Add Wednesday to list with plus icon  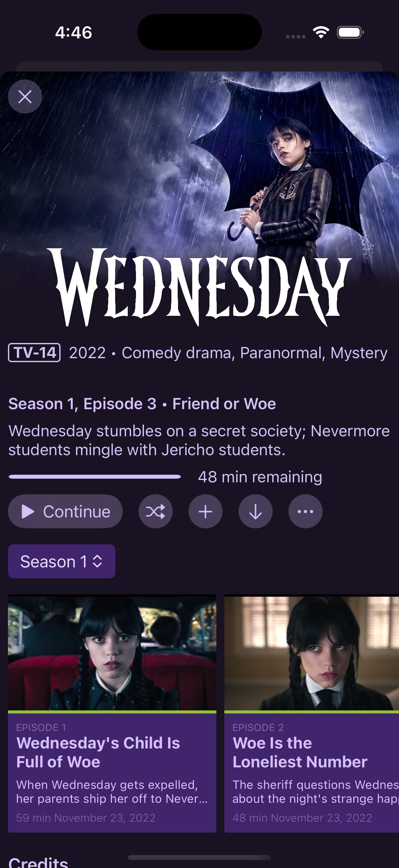pos(205,511)
